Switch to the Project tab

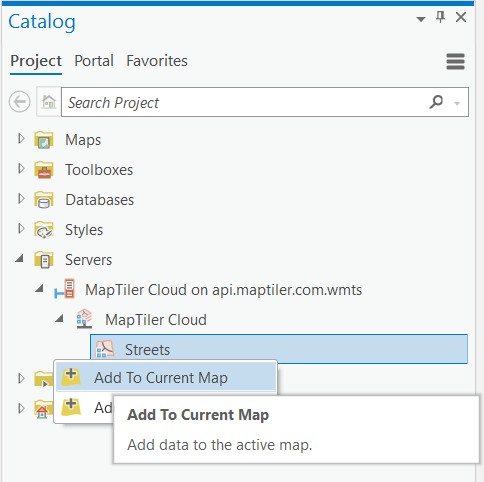(36, 61)
